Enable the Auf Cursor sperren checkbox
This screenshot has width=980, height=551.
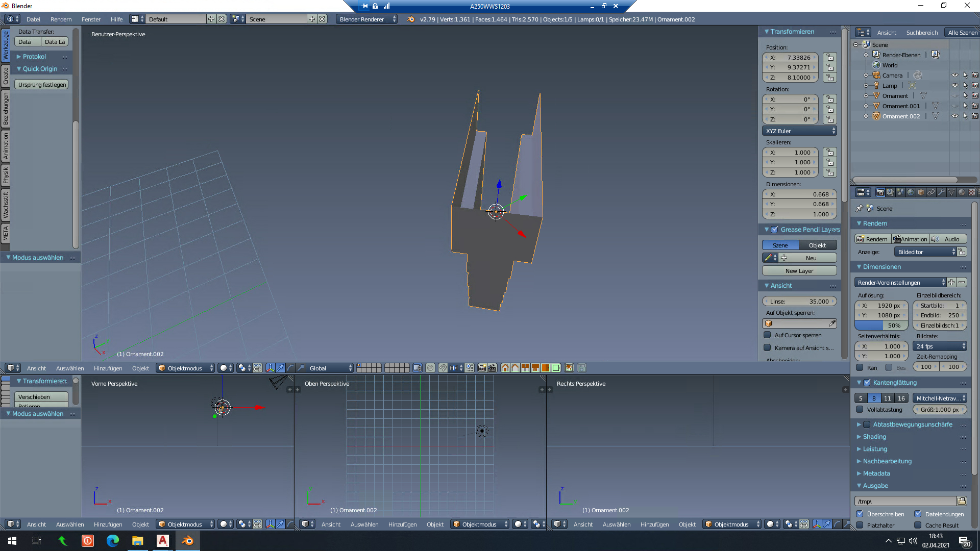pos(767,335)
